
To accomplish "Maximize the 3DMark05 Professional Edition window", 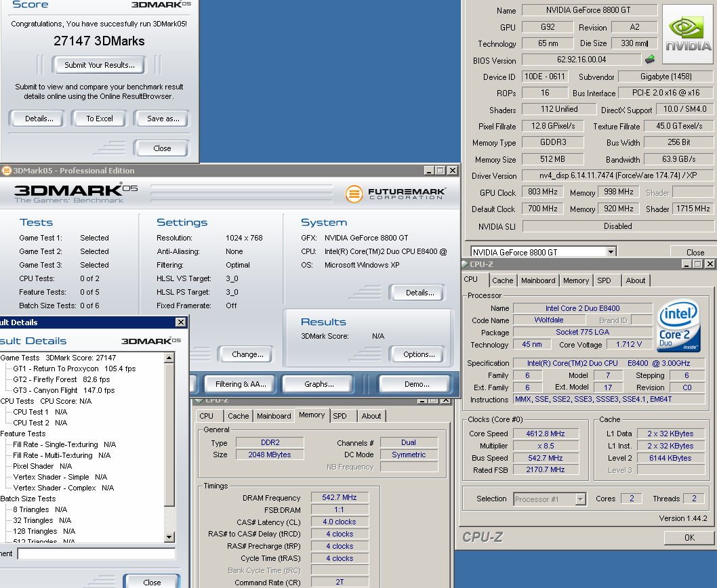I will [x=441, y=171].
